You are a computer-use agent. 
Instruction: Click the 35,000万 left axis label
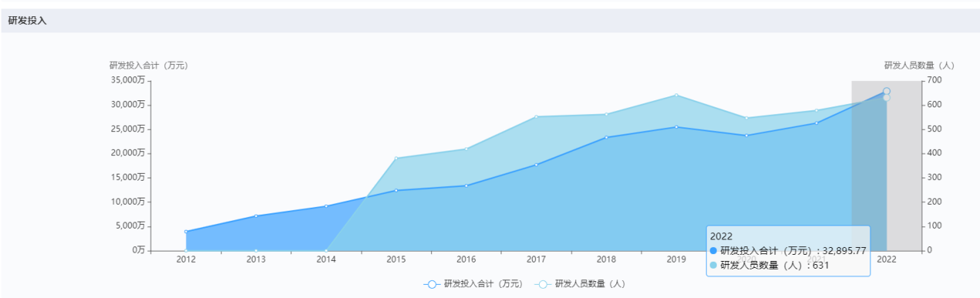tap(127, 80)
